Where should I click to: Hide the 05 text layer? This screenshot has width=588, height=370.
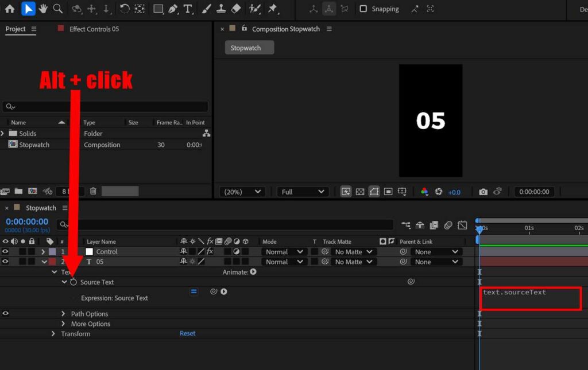pyautogui.click(x=5, y=262)
